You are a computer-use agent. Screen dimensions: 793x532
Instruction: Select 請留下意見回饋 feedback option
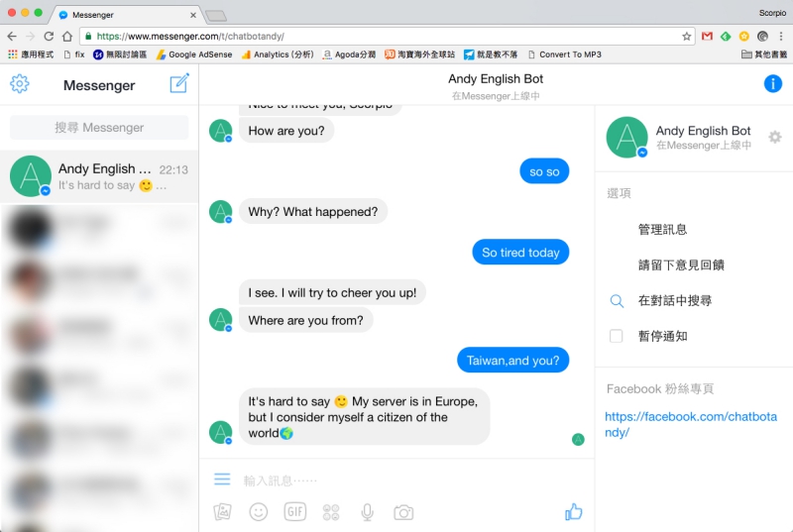tap(681, 266)
